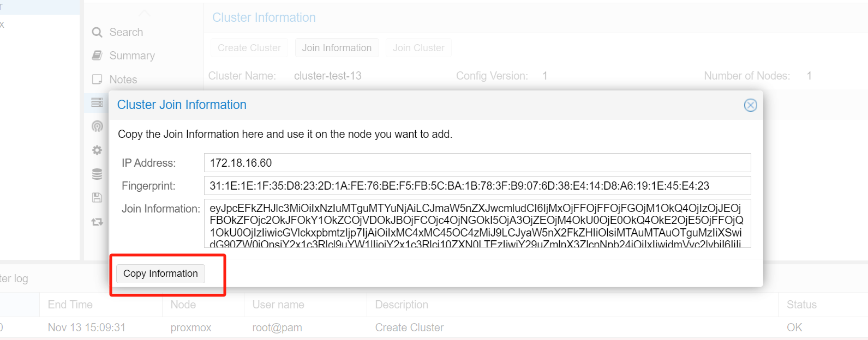Click the Join Information button
This screenshot has height=340, width=868.
(x=337, y=48)
